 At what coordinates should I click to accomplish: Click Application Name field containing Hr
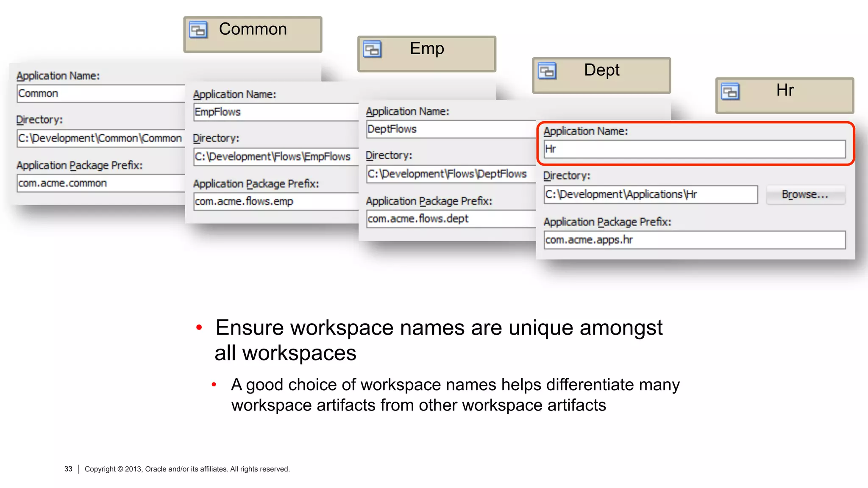click(695, 149)
